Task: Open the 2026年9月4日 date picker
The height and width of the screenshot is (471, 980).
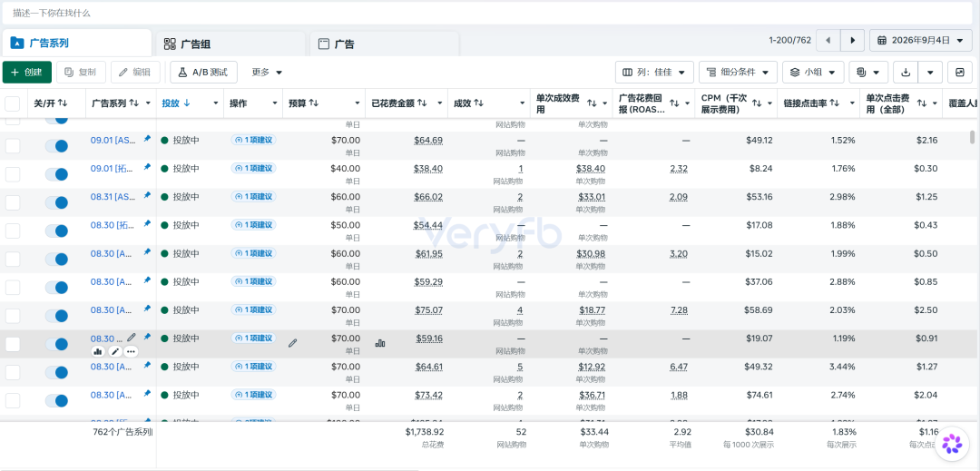Action: (x=921, y=40)
